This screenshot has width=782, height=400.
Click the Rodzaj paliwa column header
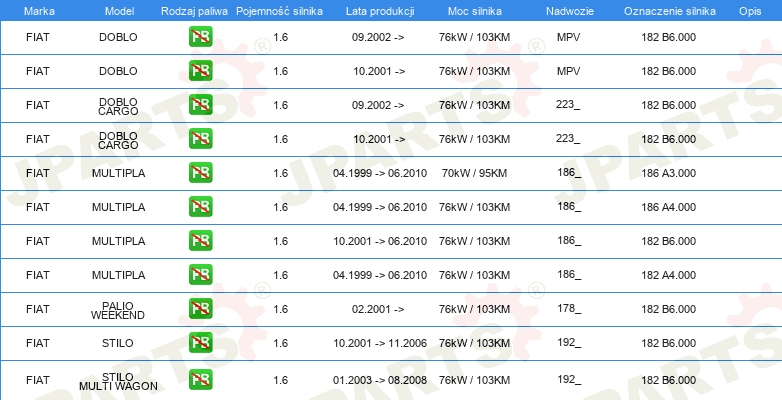click(x=194, y=11)
